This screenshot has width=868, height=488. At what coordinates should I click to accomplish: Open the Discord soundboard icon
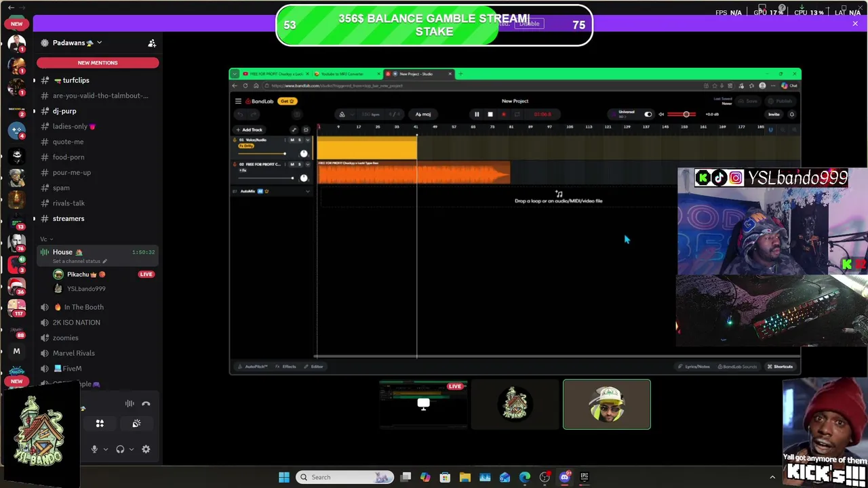[x=136, y=424]
